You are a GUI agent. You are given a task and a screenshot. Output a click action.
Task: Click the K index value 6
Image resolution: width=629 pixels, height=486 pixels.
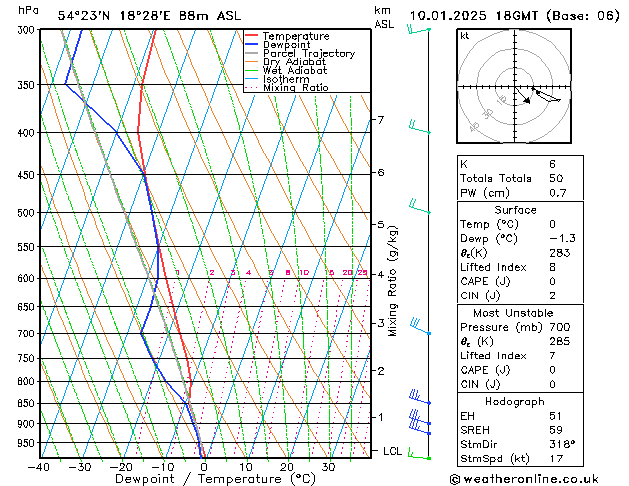tap(552, 164)
